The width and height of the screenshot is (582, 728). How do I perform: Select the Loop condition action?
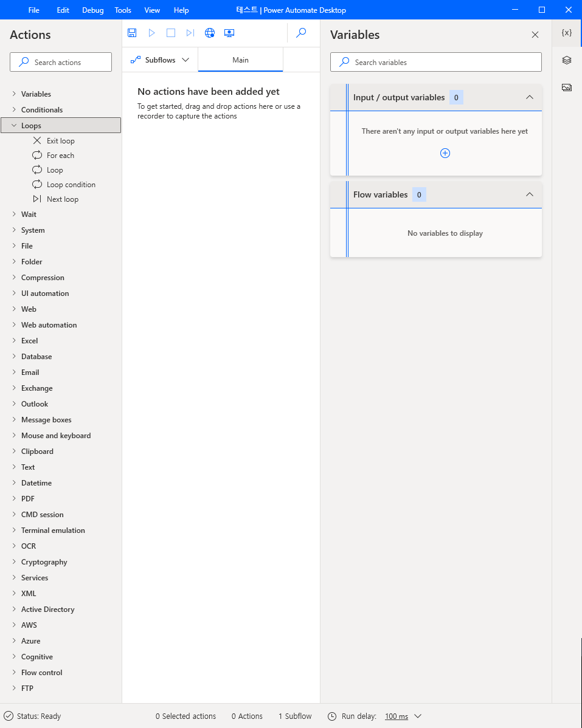tap(71, 184)
